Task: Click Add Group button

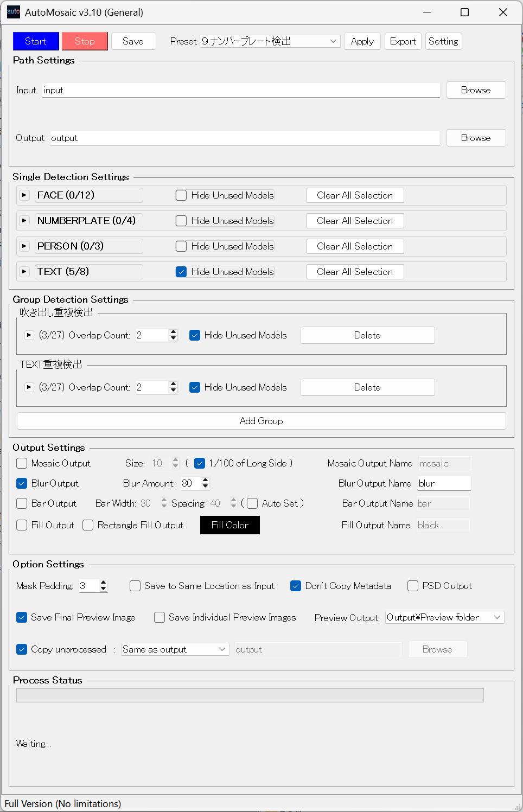Action: click(x=261, y=421)
